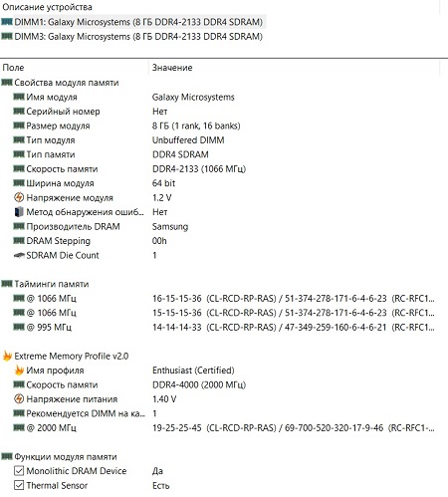The height and width of the screenshot is (497, 448).
Task: Toggle the Monolithic DRAM Device checkbox
Action: (x=19, y=471)
